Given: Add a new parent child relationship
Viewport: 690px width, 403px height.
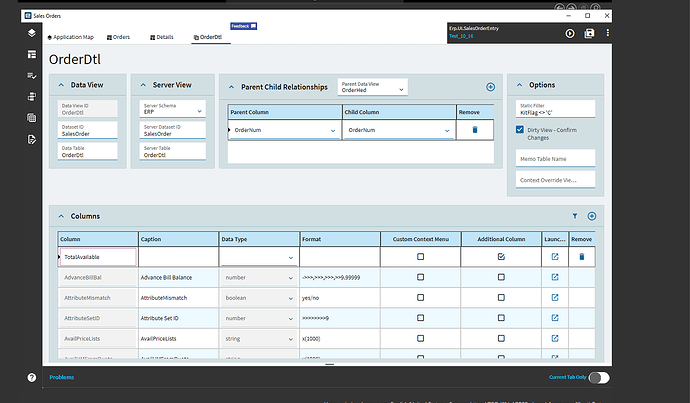Looking at the screenshot, I should (490, 87).
